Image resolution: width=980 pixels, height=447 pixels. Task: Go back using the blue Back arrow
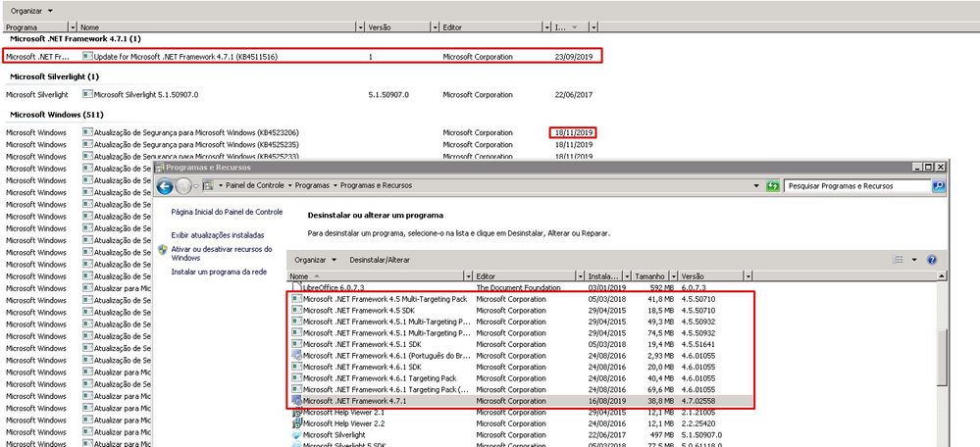click(x=165, y=186)
